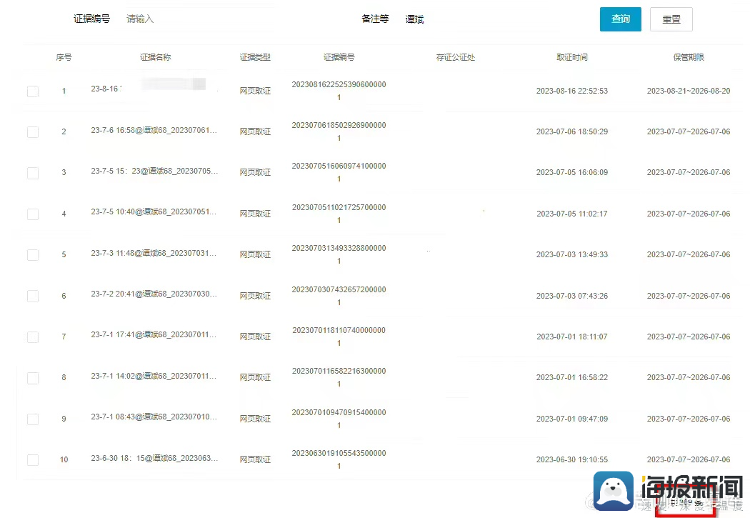Mark the checkbox for row 6
750x518 pixels.
(33, 296)
